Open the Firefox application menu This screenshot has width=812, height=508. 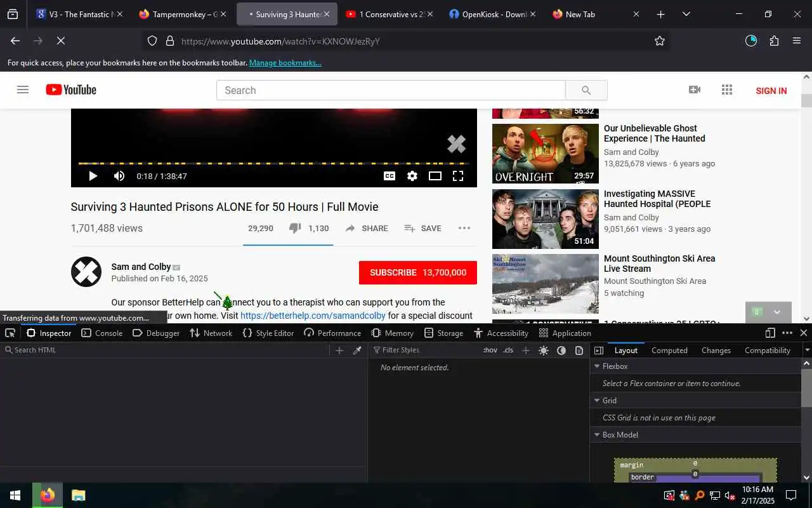[797, 41]
